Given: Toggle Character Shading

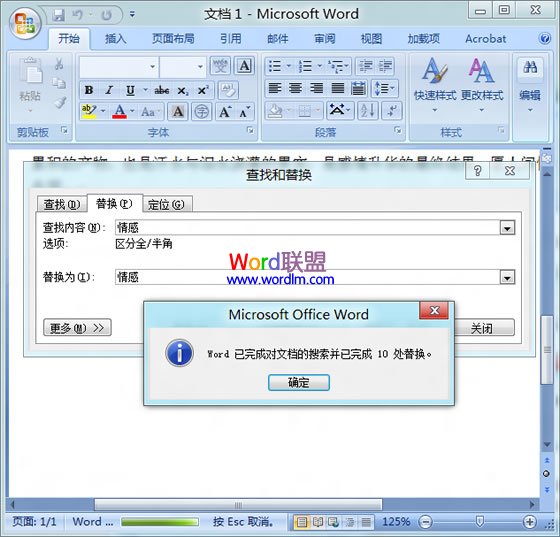Looking at the screenshot, I should (x=178, y=112).
